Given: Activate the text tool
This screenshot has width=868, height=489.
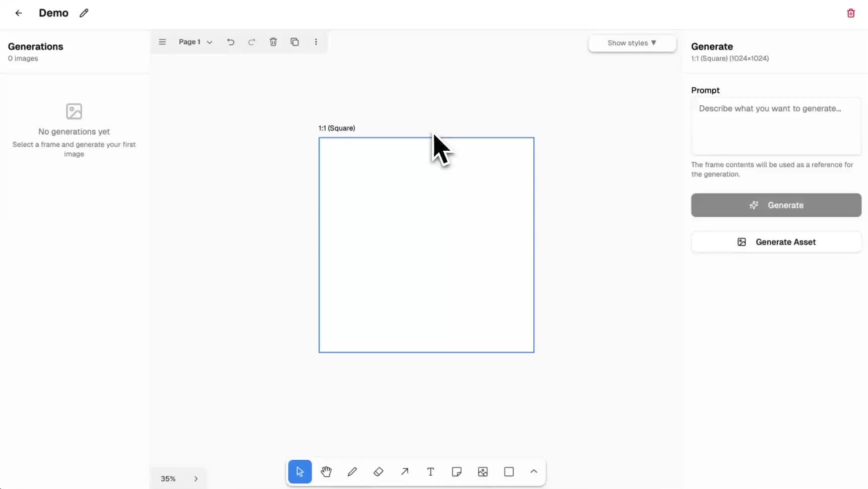Looking at the screenshot, I should coord(430,472).
